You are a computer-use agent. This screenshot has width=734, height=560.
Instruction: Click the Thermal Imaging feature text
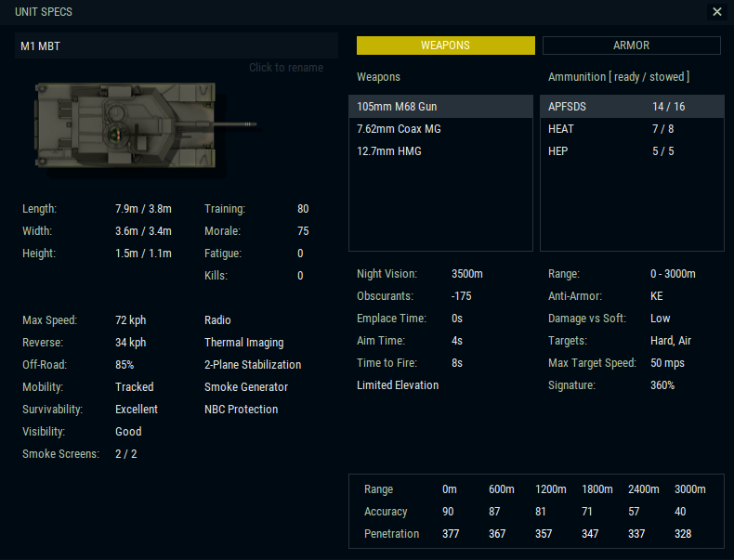[x=243, y=343]
